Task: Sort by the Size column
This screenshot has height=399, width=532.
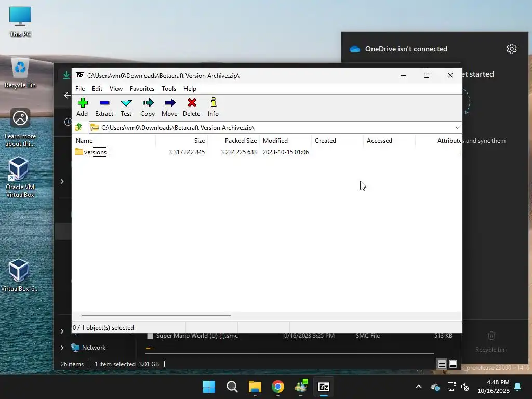Action: point(182,140)
